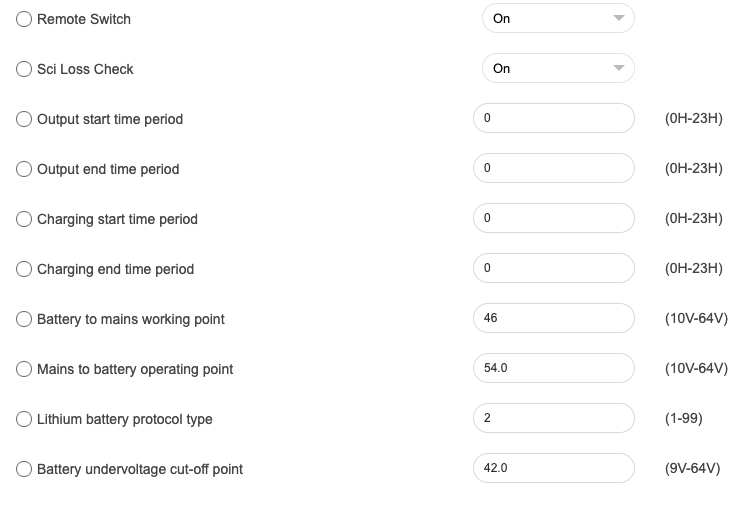The width and height of the screenshot is (751, 506).
Task: Open the Remote Switch On dropdown
Action: [558, 18]
